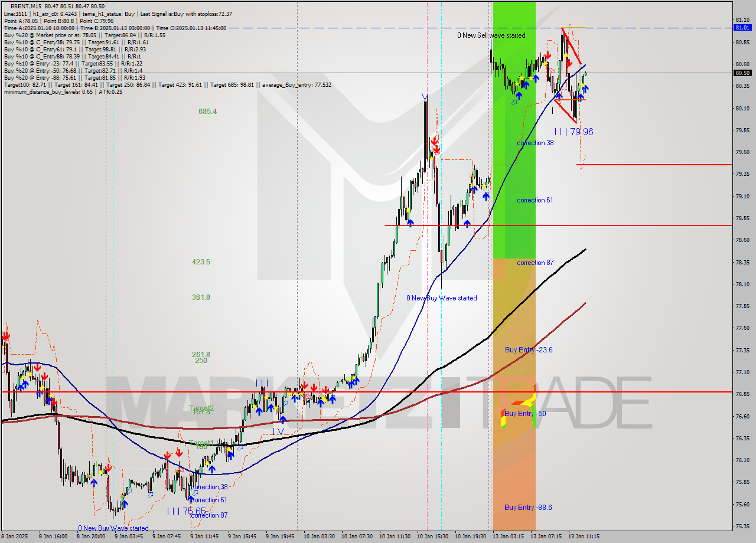Click the 79.10 price axis value
This screenshot has height=543, width=756.
(x=742, y=196)
